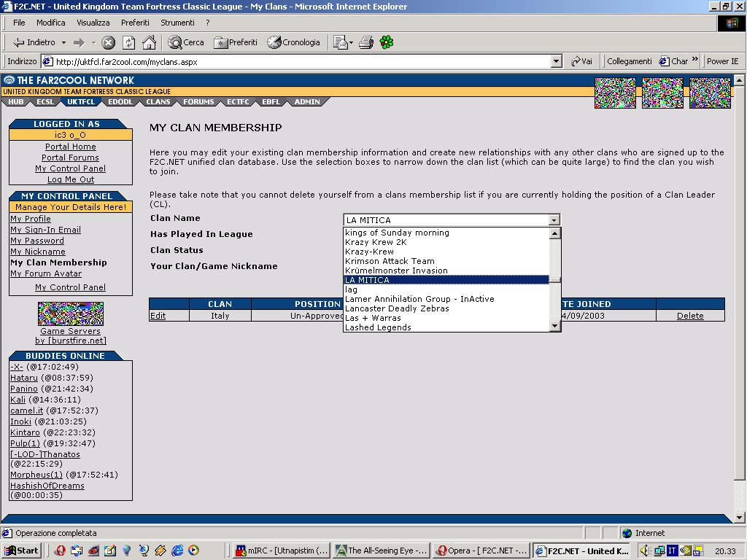
Task: Click Delete for the Italy clan row
Action: pyautogui.click(x=690, y=316)
